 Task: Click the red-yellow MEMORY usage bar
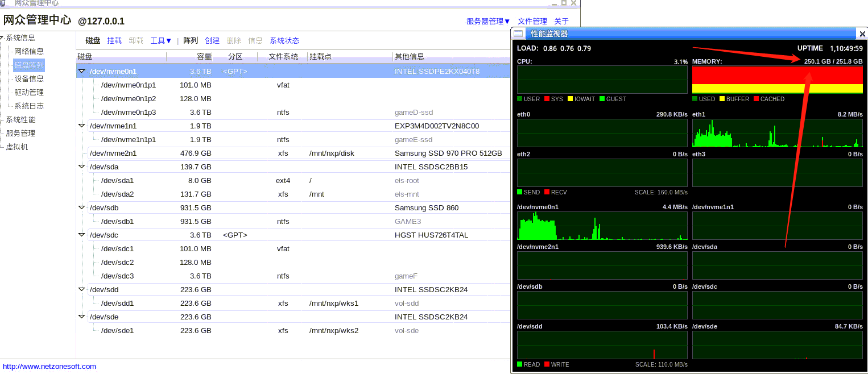[x=778, y=80]
